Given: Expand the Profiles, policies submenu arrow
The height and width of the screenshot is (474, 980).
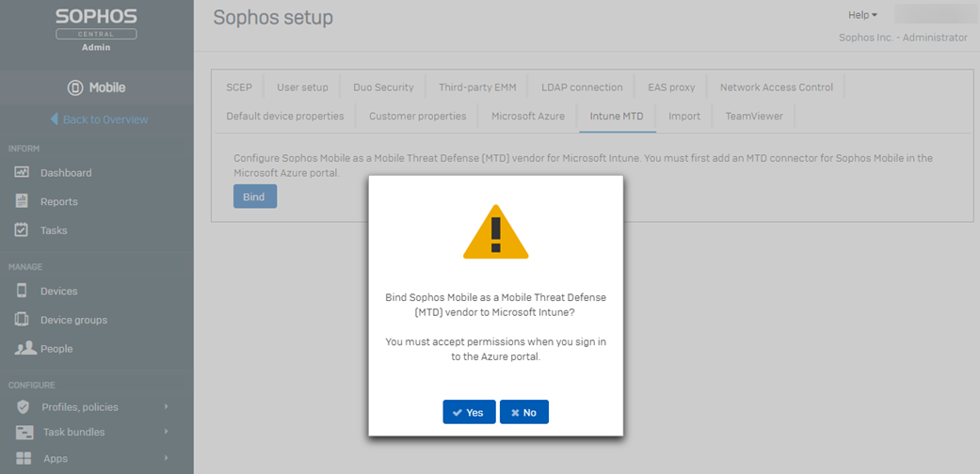Looking at the screenshot, I should point(167,406).
